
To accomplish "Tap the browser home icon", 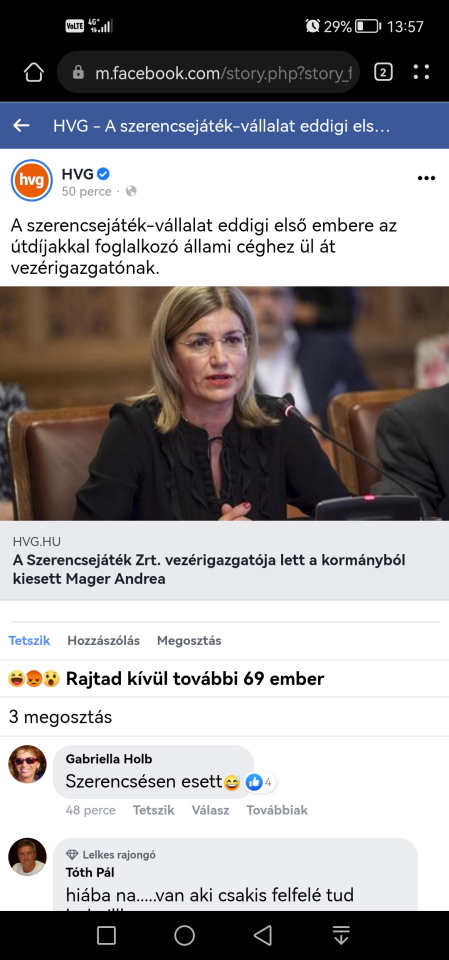I will point(34,73).
